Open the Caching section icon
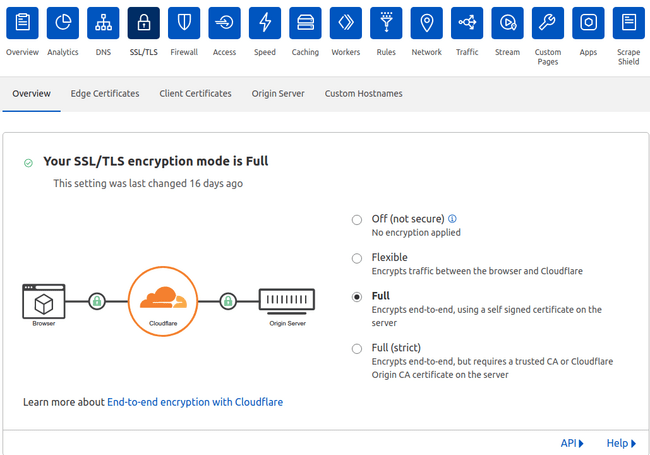The image size is (650, 455). pos(305,23)
